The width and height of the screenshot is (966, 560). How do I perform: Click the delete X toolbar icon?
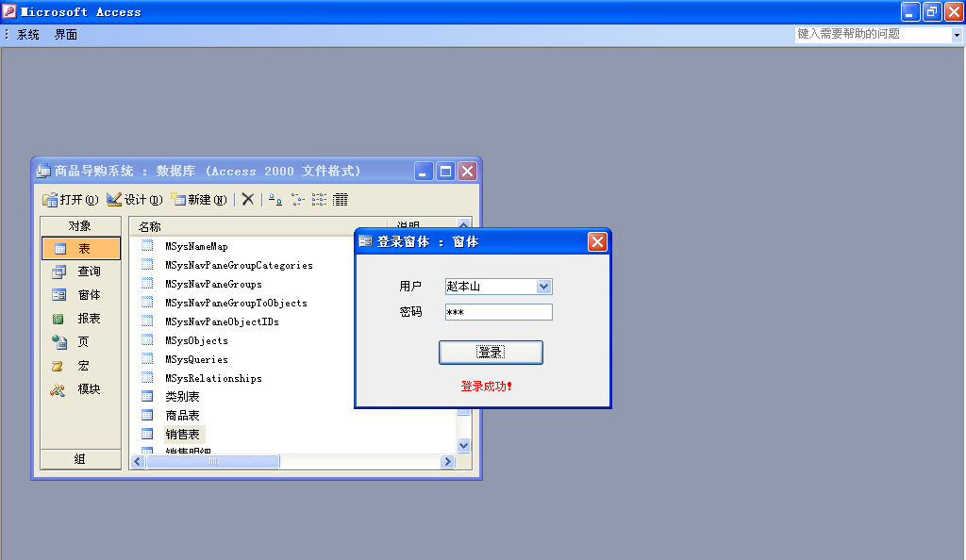pyautogui.click(x=248, y=199)
